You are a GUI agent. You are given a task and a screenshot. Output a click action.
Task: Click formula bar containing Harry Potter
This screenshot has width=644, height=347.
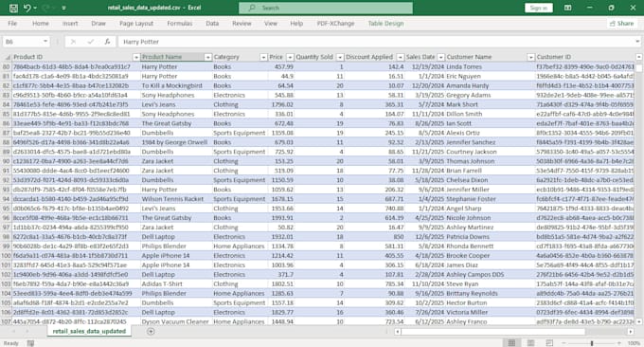tap(376, 42)
